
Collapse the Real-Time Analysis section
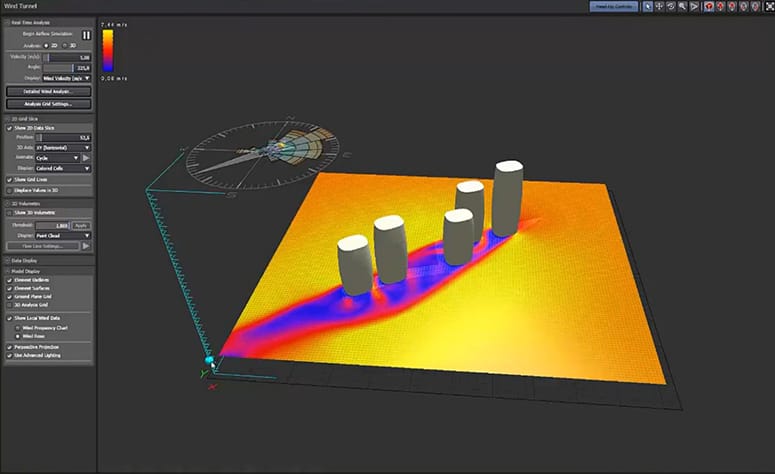click(5, 22)
